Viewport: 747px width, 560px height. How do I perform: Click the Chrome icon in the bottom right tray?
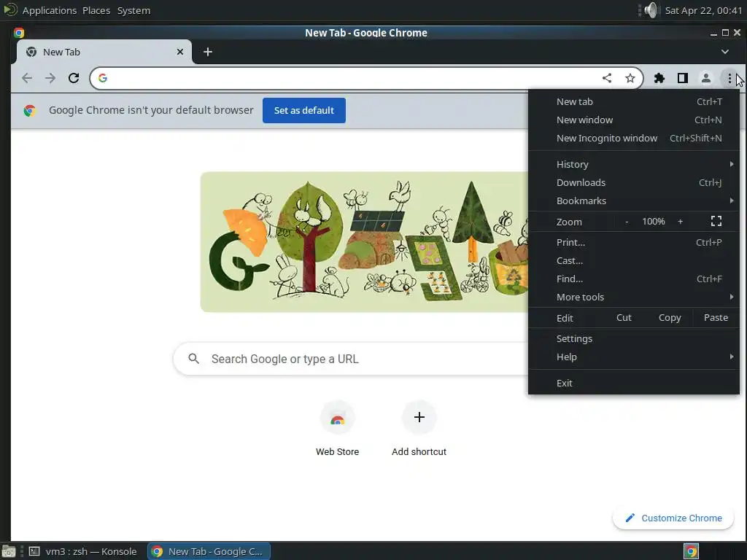[692, 551]
